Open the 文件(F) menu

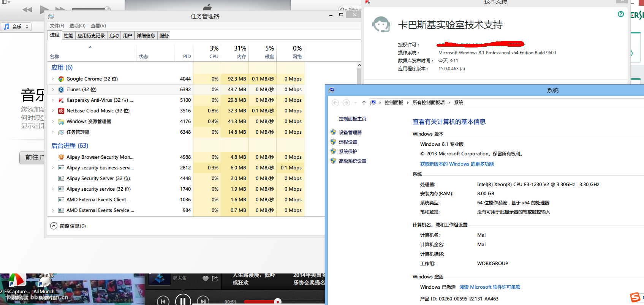tap(57, 26)
